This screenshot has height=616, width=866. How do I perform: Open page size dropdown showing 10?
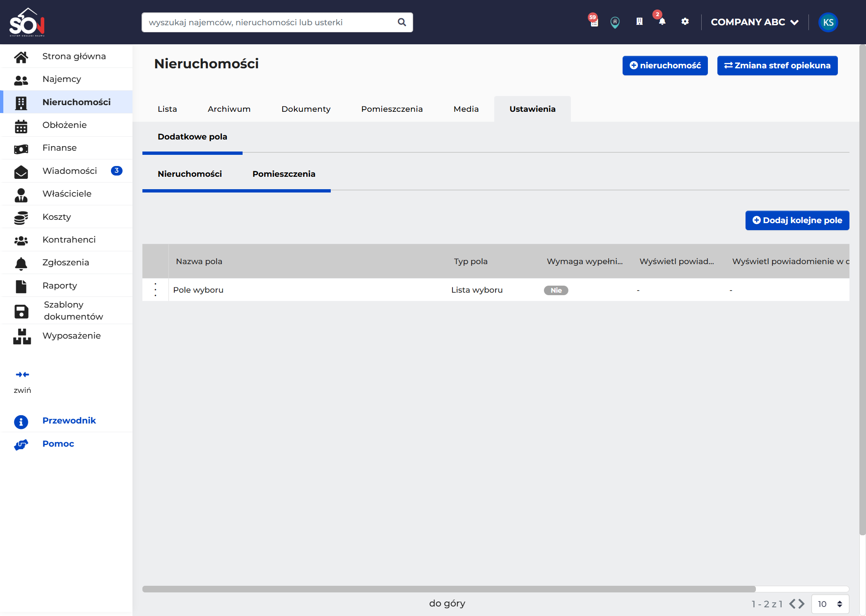(x=830, y=604)
